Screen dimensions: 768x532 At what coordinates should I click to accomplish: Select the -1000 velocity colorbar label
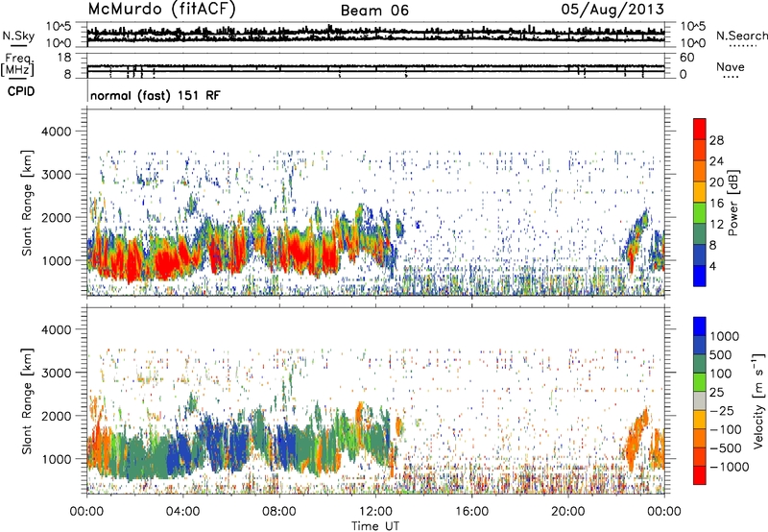[730, 467]
